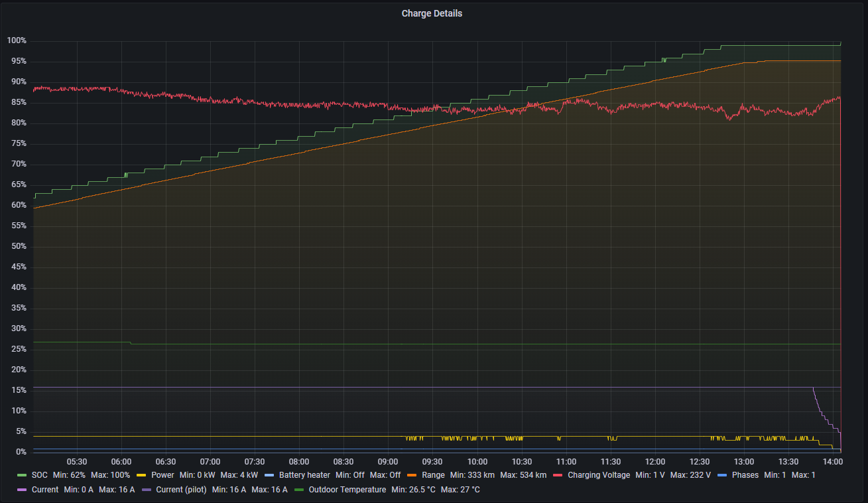The height and width of the screenshot is (503, 868).
Task: Click the yellow Power color swatch
Action: (142, 475)
